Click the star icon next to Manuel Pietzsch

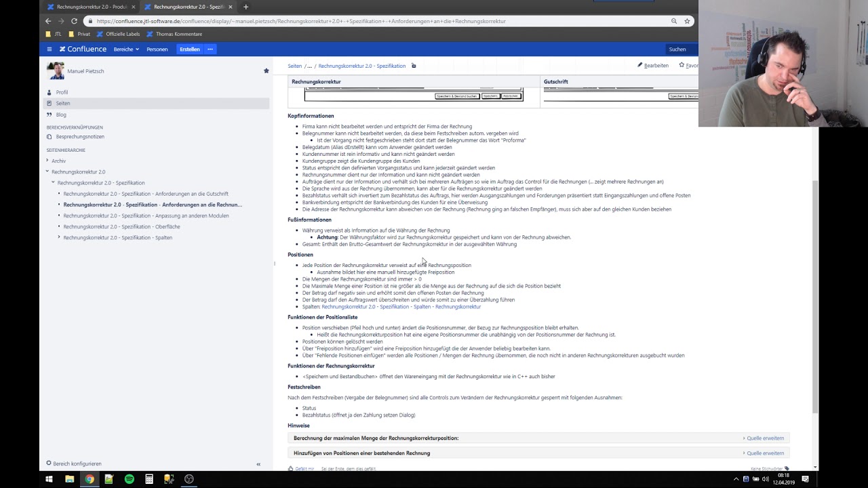(x=266, y=70)
